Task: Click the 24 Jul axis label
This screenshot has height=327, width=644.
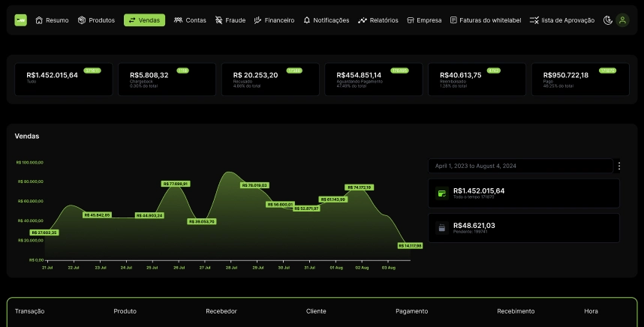Action: [x=126, y=268]
